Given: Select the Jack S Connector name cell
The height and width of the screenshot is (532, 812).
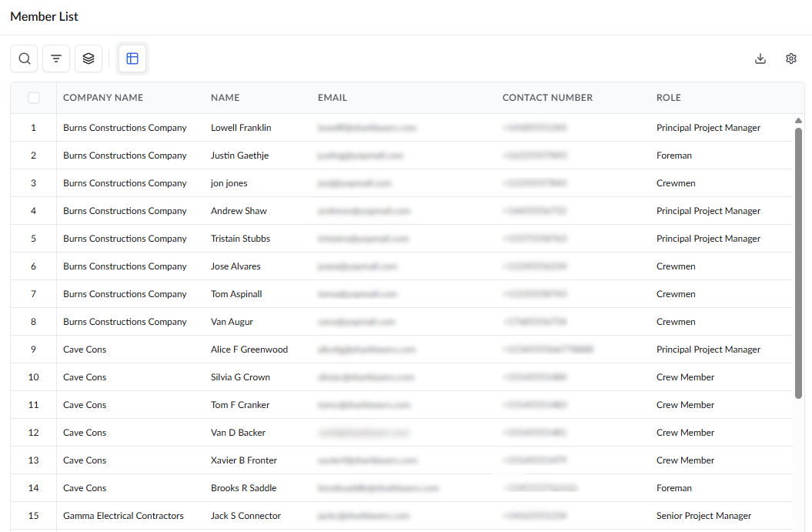Looking at the screenshot, I should [246, 516].
